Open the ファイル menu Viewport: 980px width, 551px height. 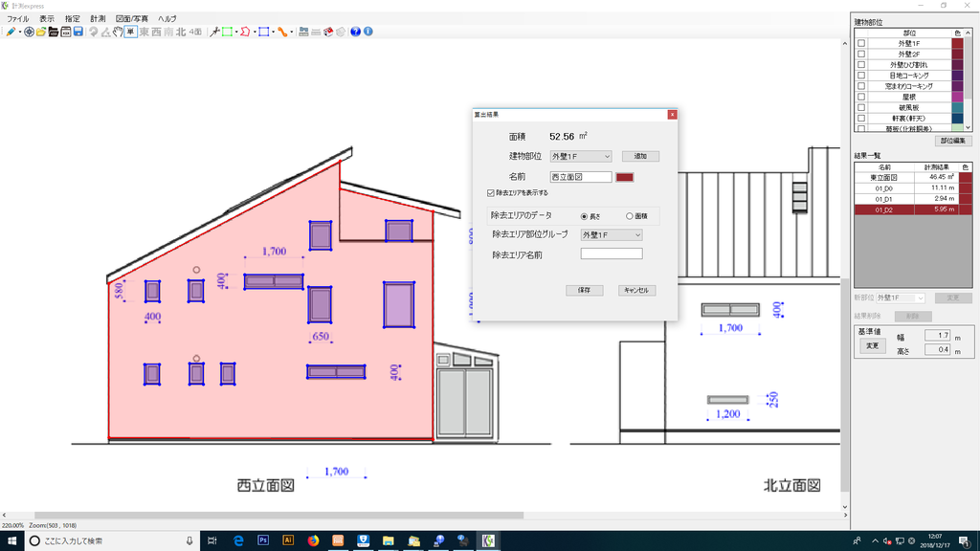[17, 19]
